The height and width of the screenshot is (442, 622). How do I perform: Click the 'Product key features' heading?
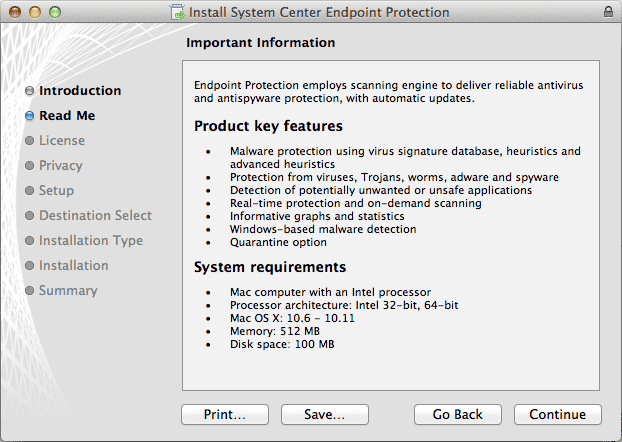pyautogui.click(x=268, y=126)
